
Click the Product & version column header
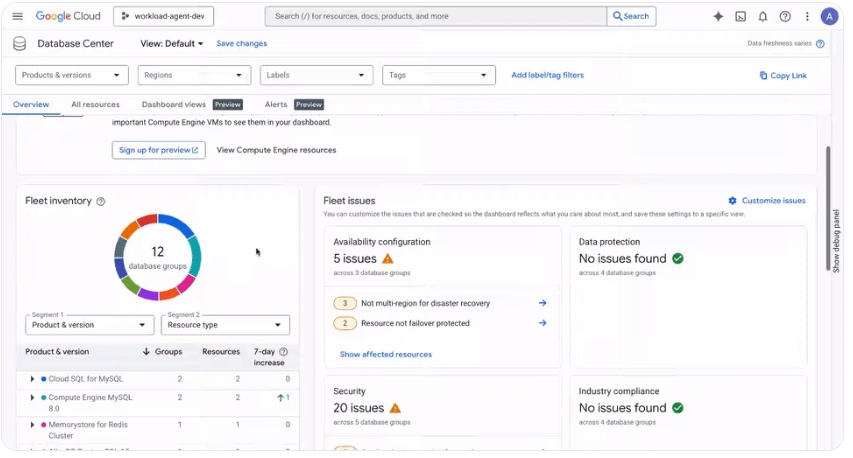click(57, 351)
